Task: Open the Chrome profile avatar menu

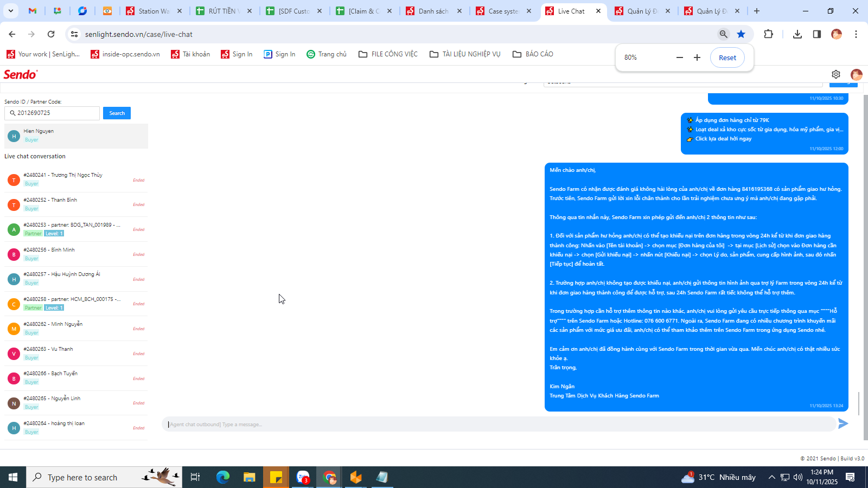Action: [837, 34]
